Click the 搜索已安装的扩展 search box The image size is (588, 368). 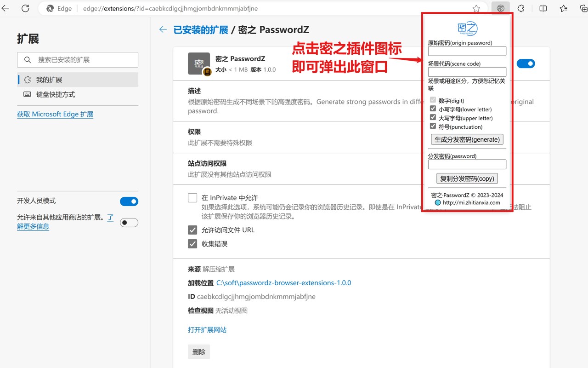pos(78,60)
